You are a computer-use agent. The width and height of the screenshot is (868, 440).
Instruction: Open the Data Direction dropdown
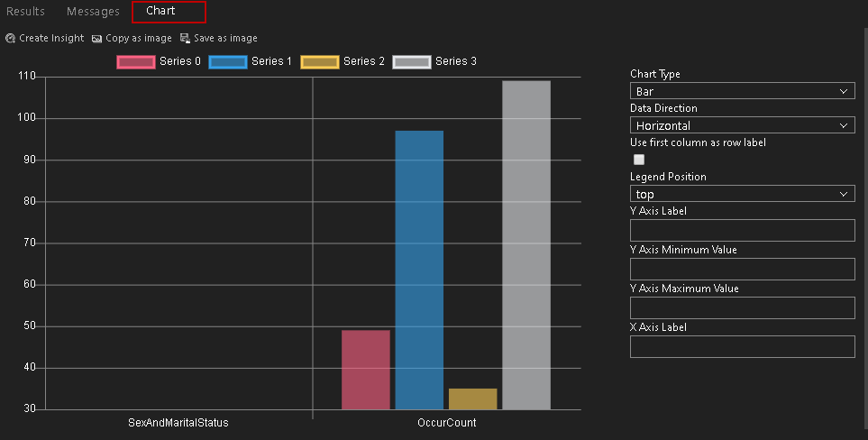tap(742, 125)
